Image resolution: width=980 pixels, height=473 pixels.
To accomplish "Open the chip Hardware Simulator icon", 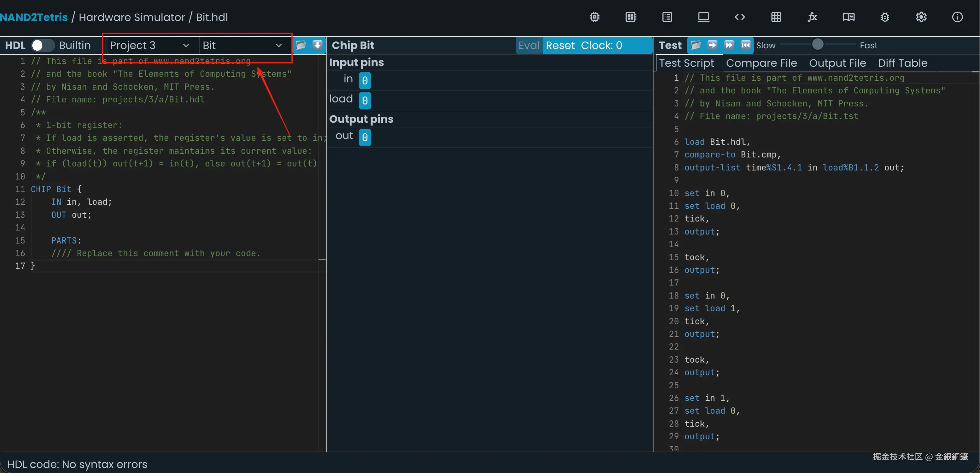I will [x=594, y=17].
